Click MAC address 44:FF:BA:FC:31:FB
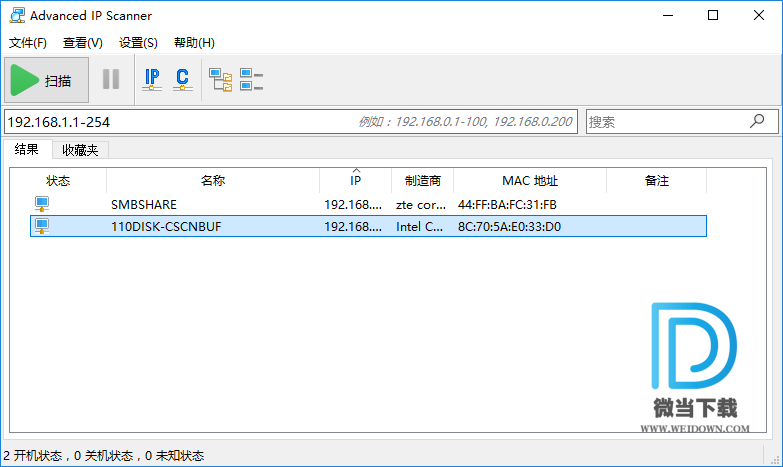Viewport: 783px width, 467px height. (507, 205)
